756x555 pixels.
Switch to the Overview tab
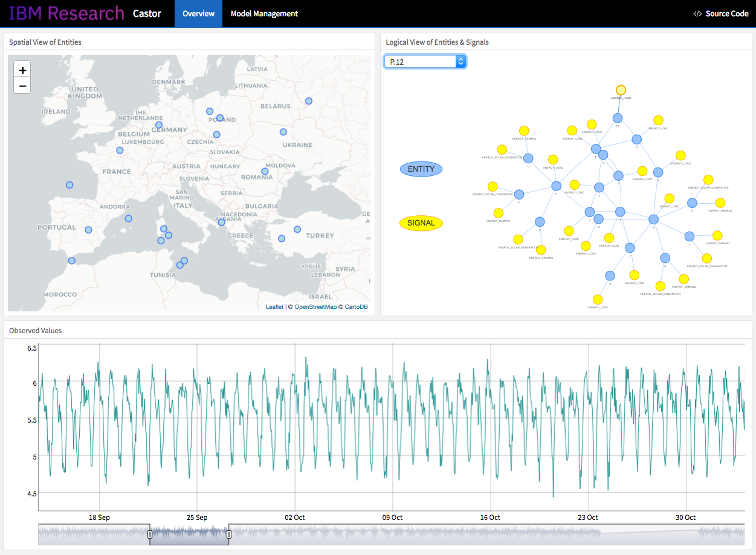[198, 13]
